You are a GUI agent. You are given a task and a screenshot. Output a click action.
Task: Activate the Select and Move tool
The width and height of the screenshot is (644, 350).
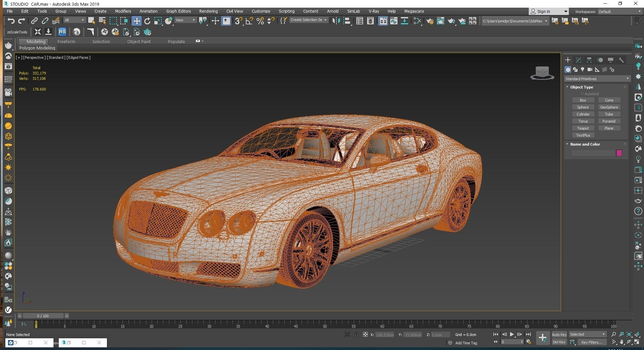[136, 21]
